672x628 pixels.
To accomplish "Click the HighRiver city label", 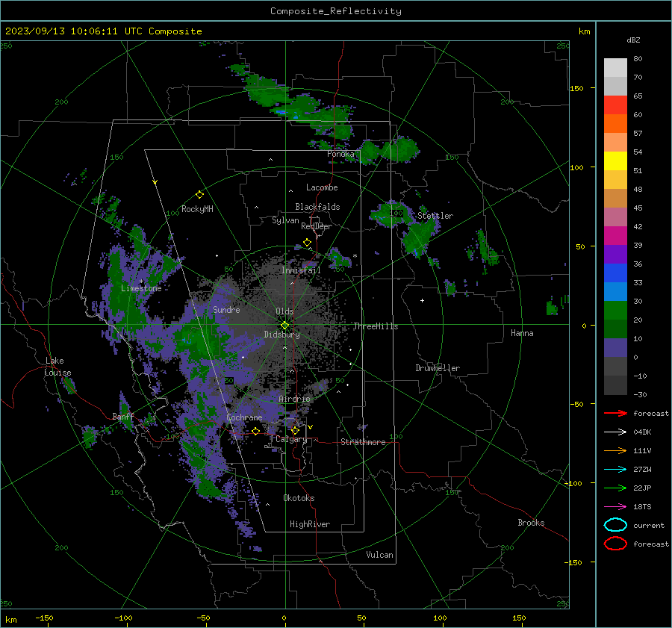I will pos(310,524).
